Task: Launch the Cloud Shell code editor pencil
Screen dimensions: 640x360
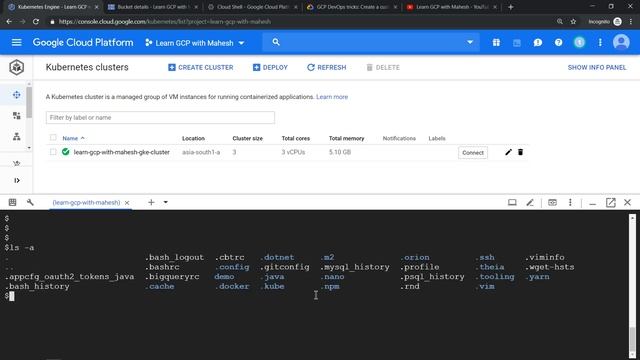Action: tap(530, 202)
